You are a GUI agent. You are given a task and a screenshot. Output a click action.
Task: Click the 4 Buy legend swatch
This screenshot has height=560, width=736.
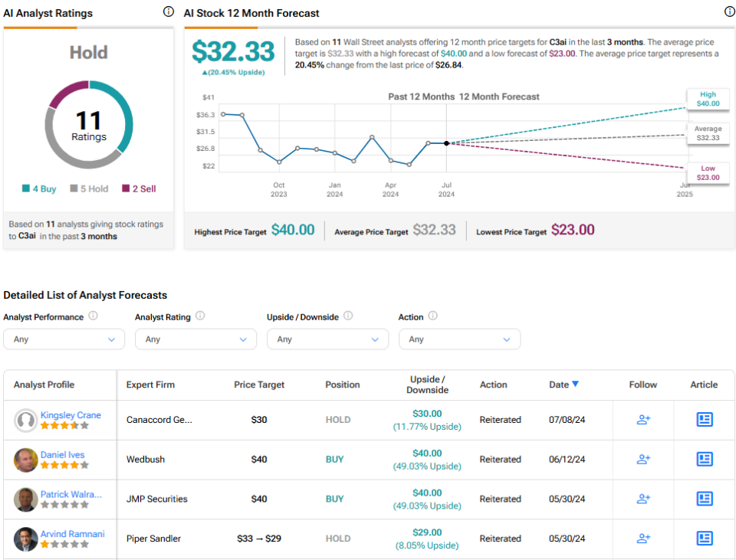point(26,188)
